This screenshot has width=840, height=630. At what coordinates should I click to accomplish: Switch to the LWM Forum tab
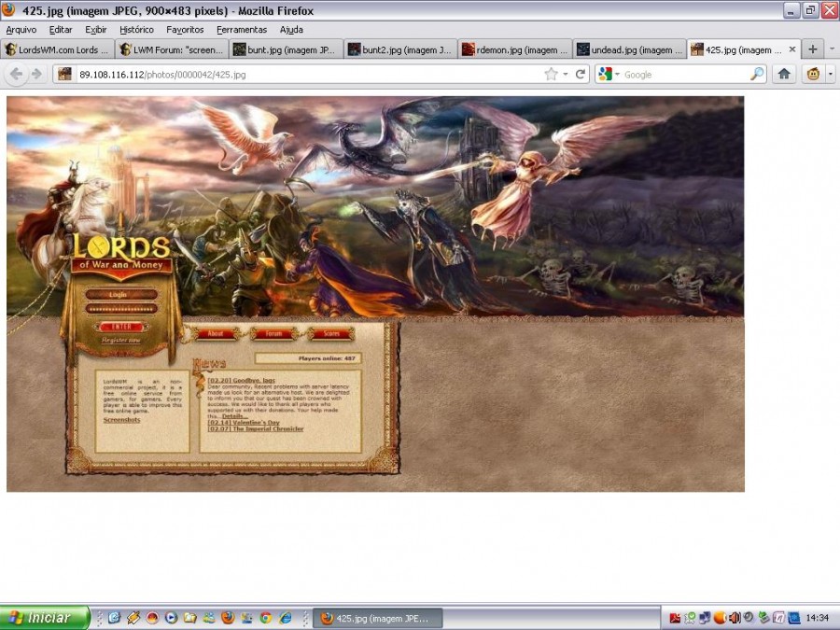(172, 49)
